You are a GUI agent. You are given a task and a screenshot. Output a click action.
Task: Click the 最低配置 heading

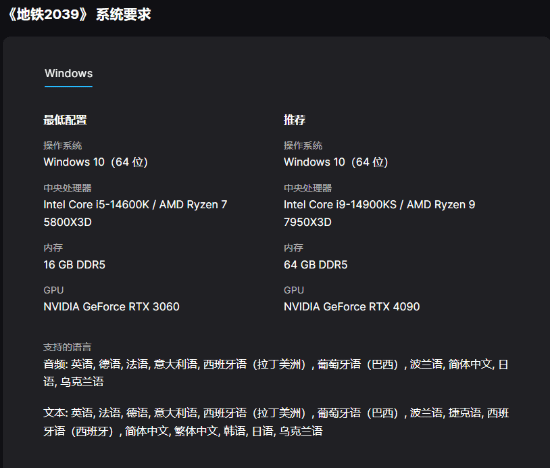point(65,120)
